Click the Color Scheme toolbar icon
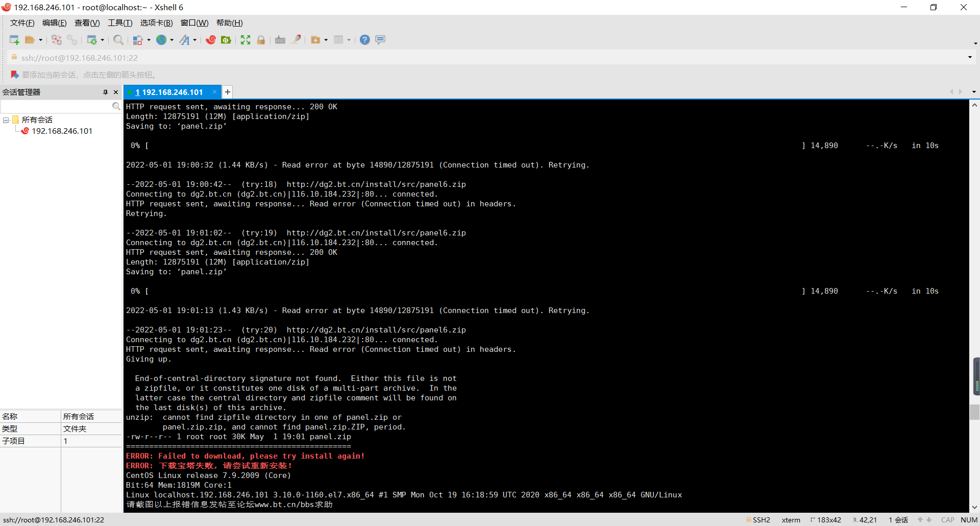This screenshot has width=980, height=526. coord(138,40)
